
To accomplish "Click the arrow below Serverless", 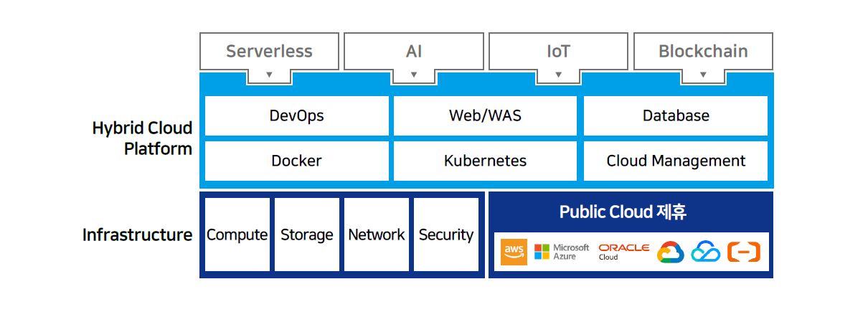I will tap(269, 75).
